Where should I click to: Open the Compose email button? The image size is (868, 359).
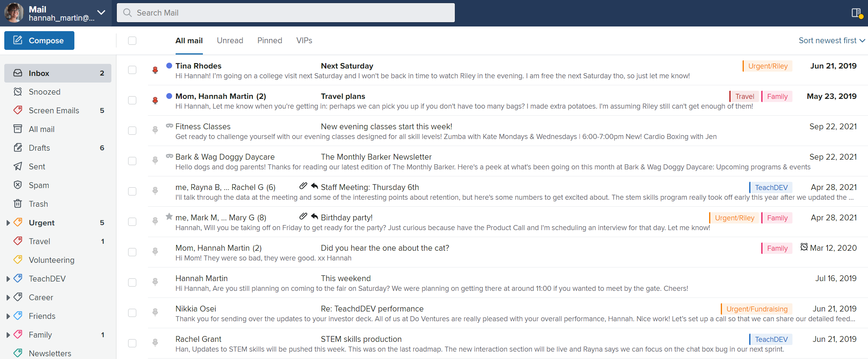point(39,40)
